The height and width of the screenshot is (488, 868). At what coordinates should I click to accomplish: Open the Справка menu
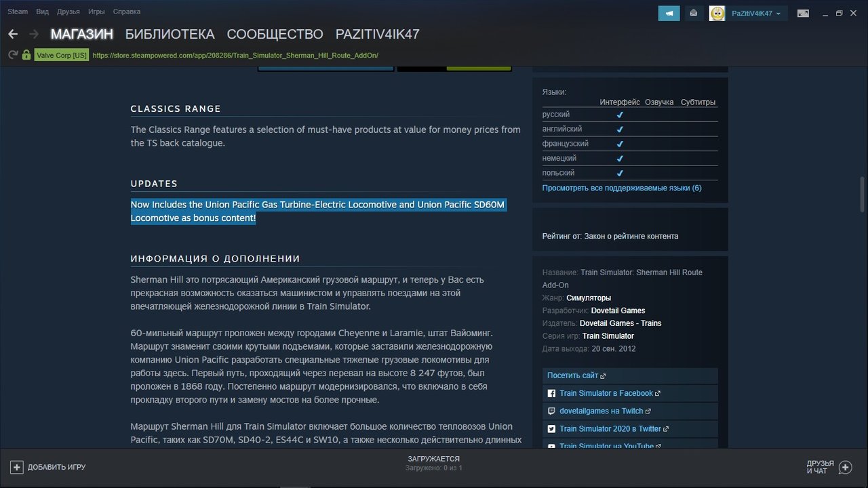pos(127,12)
